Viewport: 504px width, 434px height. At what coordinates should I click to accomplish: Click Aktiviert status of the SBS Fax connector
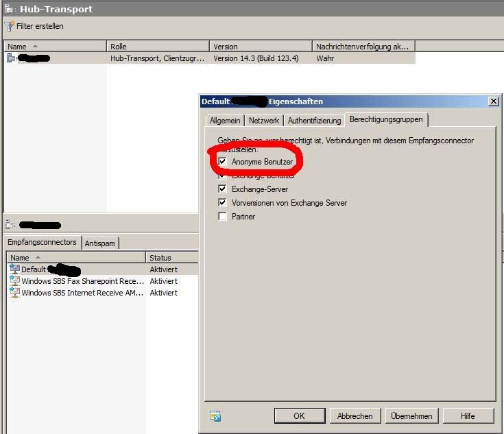(164, 281)
